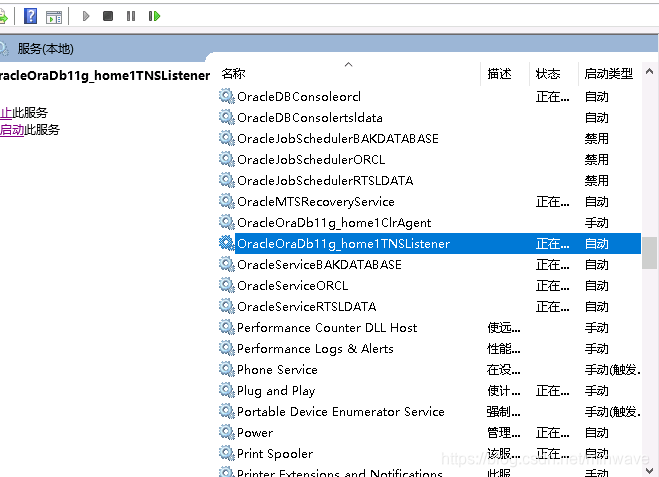Click the 服务(本地) header label
659x477 pixels.
tap(45, 49)
